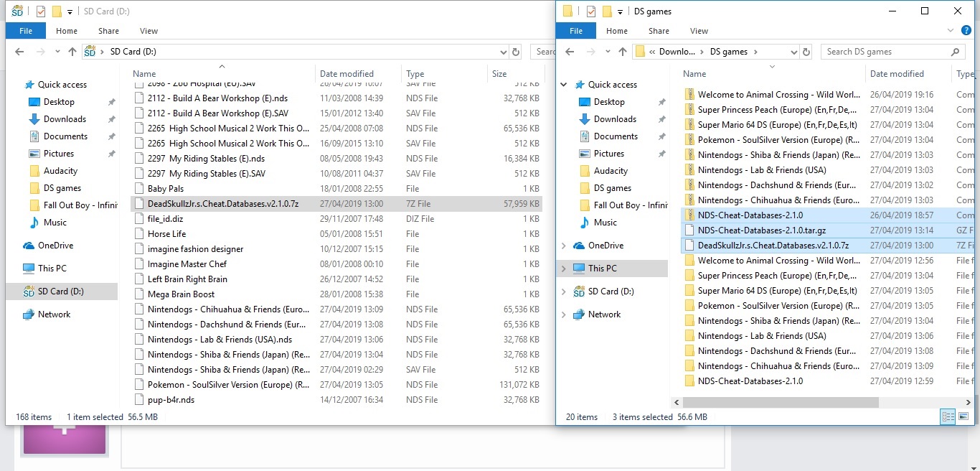Sort by Type column in SD Card window
Image resolution: width=980 pixels, height=471 pixels.
(x=415, y=74)
